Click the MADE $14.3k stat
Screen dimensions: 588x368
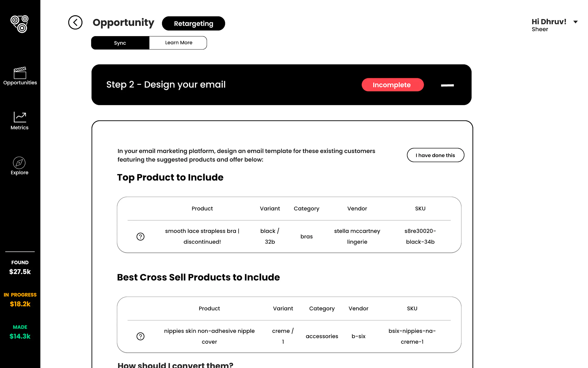[20, 332]
